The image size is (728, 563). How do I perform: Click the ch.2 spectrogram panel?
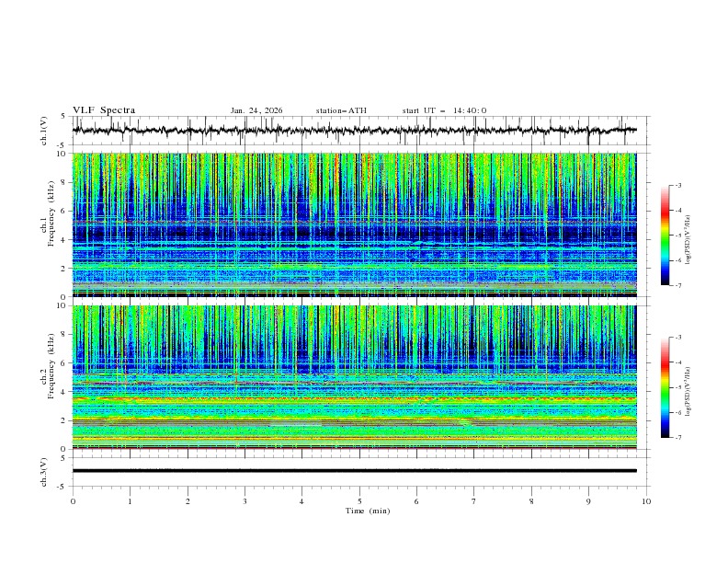[354, 377]
